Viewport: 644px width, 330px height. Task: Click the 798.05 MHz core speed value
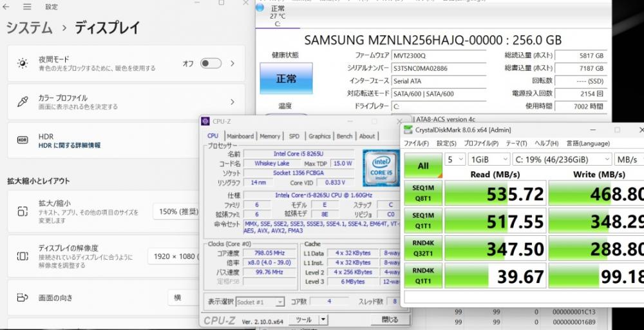point(270,253)
